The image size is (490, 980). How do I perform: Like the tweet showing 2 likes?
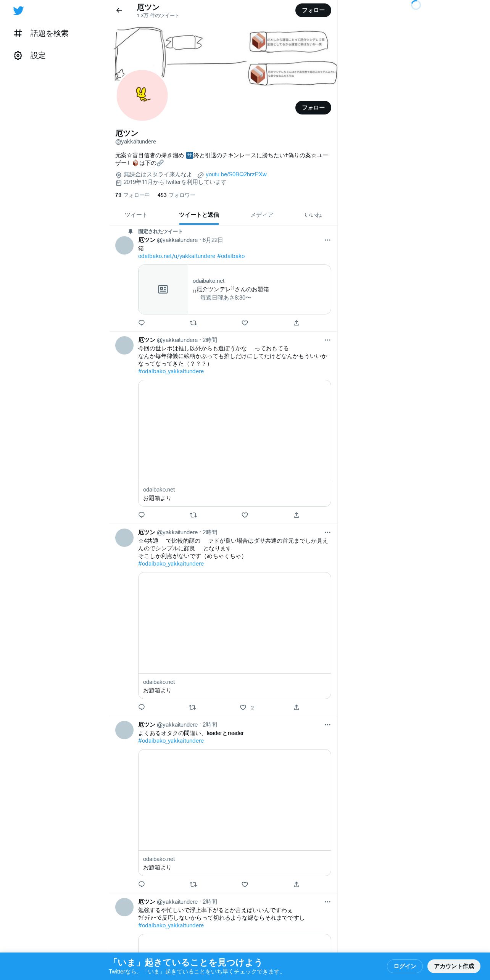(x=243, y=708)
